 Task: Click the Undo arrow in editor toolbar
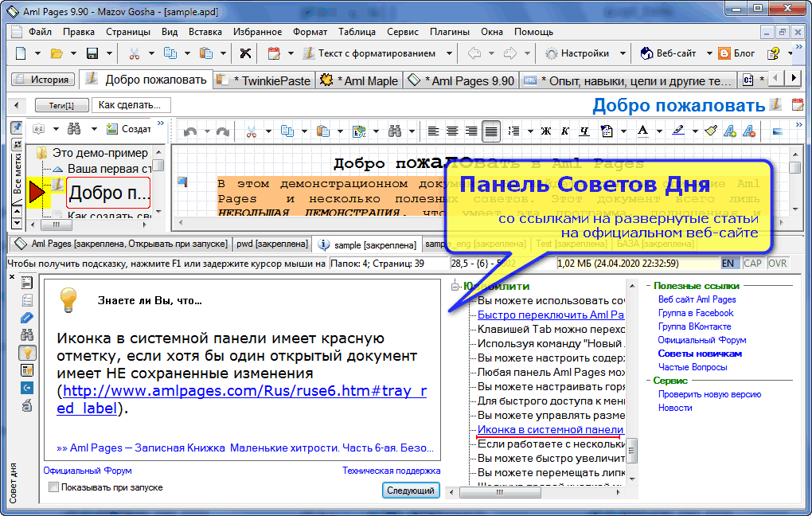tap(190, 131)
